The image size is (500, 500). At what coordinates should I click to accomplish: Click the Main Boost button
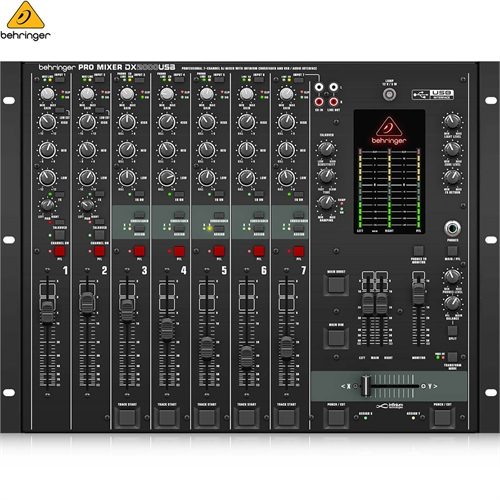click(336, 284)
